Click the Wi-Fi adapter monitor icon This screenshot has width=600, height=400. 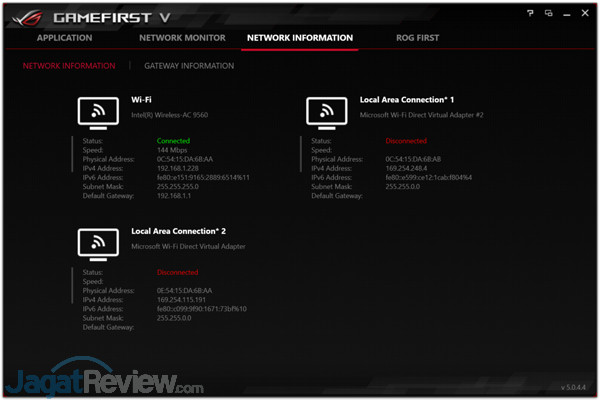click(98, 113)
